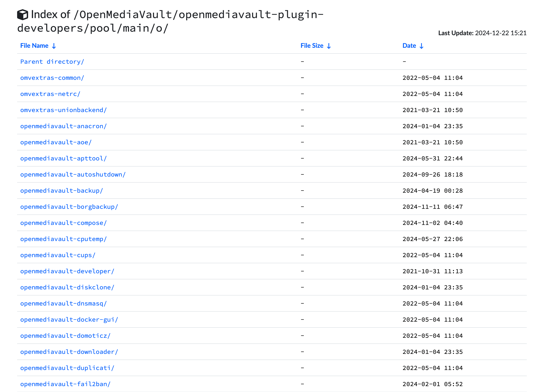Click date 2021-10-31 11:13 of developer
Screen dimensions: 549x392
(x=433, y=271)
